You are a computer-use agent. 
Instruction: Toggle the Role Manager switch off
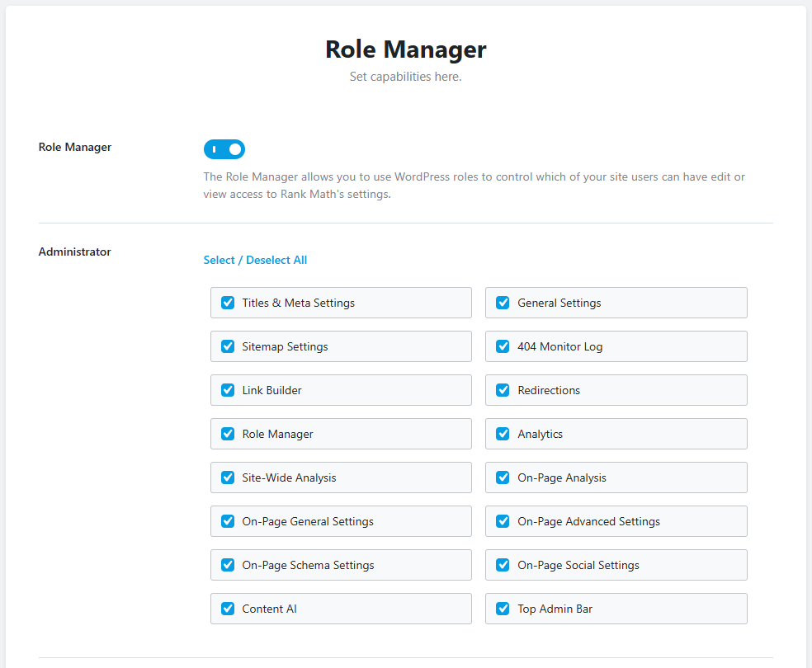224,149
